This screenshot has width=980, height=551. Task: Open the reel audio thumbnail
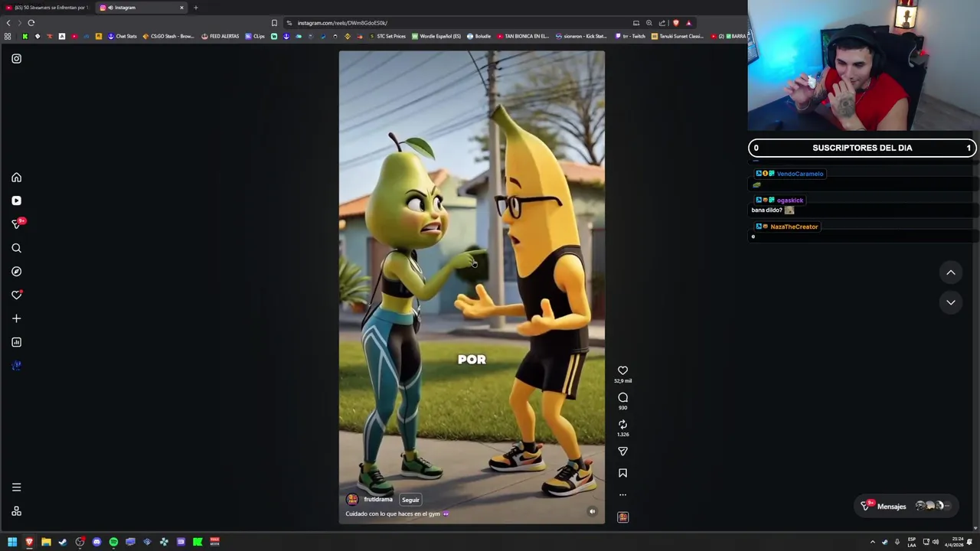coord(622,517)
